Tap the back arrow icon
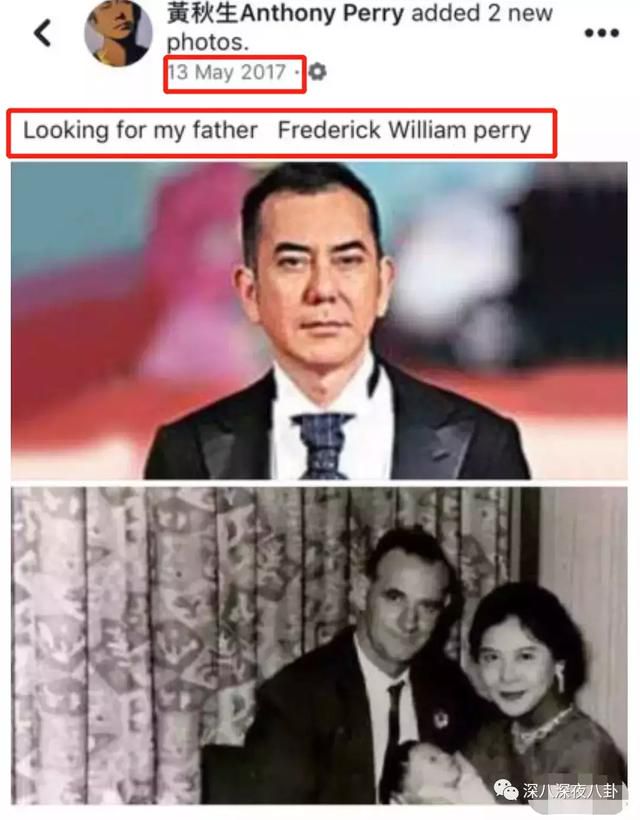 click(43, 33)
